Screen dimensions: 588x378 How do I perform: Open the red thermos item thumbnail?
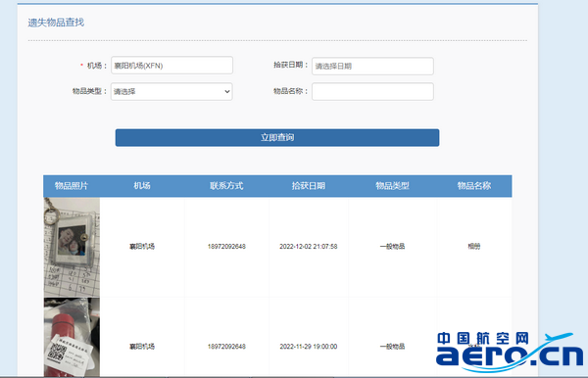tap(72, 337)
